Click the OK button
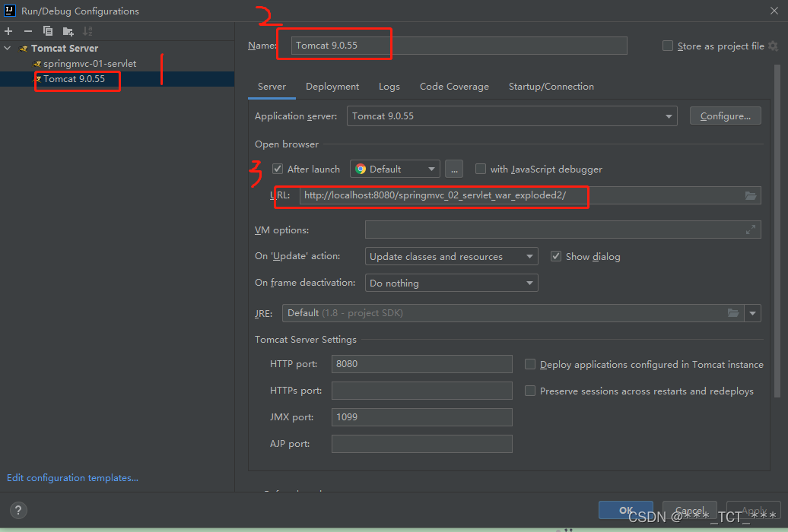This screenshot has height=532, width=788. tap(626, 510)
